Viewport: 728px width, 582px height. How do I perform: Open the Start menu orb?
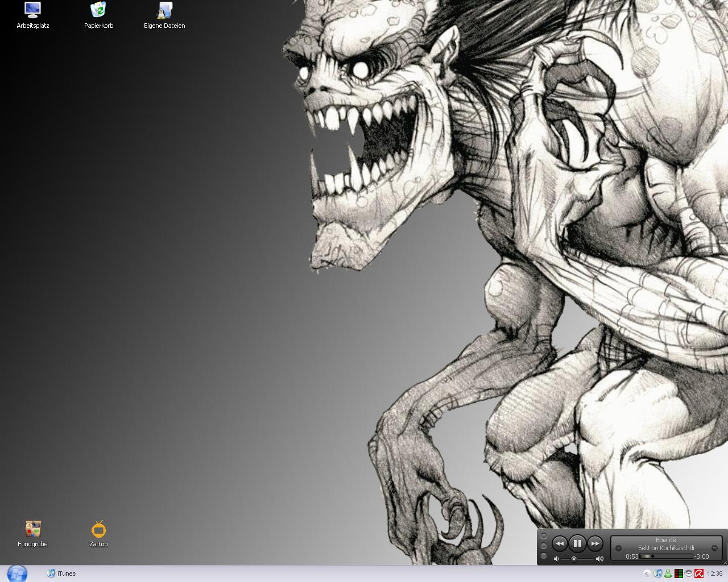pyautogui.click(x=17, y=573)
